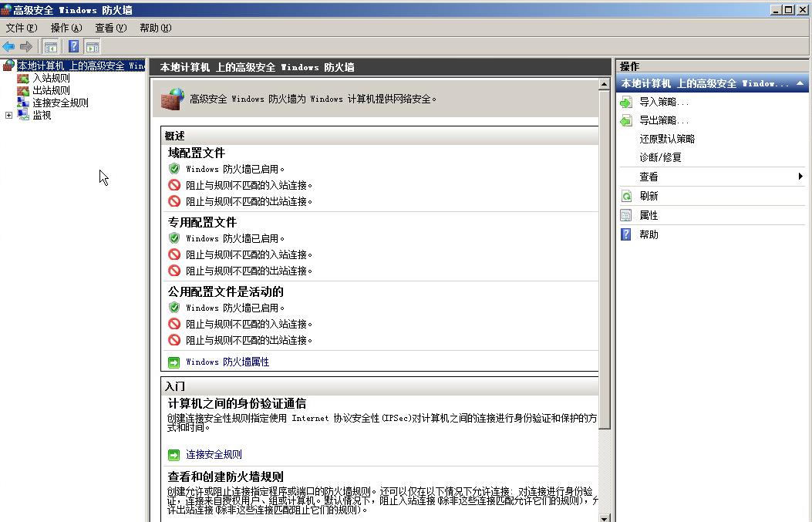Click the center pane scroll down arrow
Screen dimensions: 812x522
coord(604,517)
